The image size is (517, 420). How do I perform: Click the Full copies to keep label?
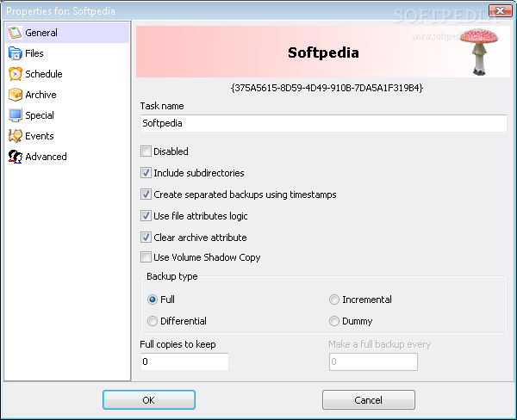tap(178, 344)
